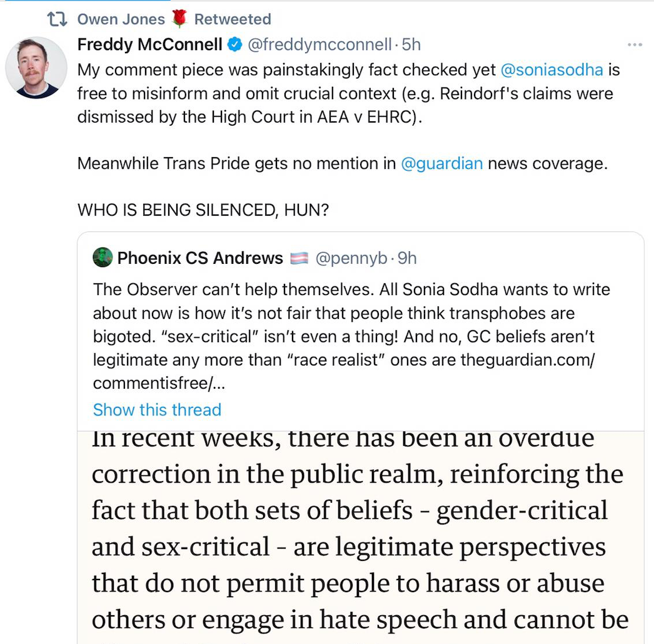Open the @pennyb handle
Viewport: 654px width, 644px height.
point(351,258)
